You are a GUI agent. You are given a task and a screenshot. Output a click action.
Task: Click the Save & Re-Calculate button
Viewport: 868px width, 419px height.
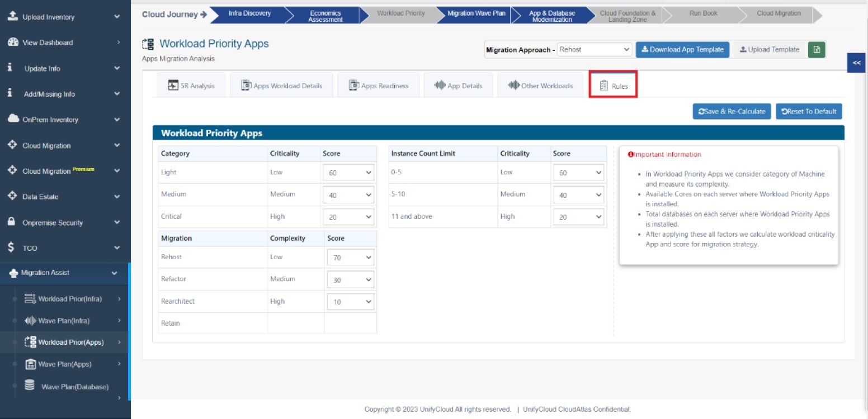coord(732,111)
